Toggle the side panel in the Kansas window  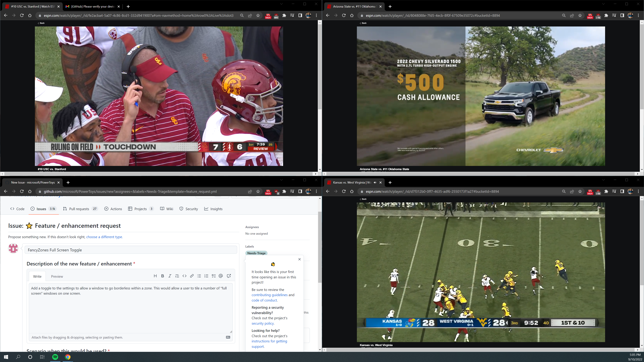(x=622, y=191)
